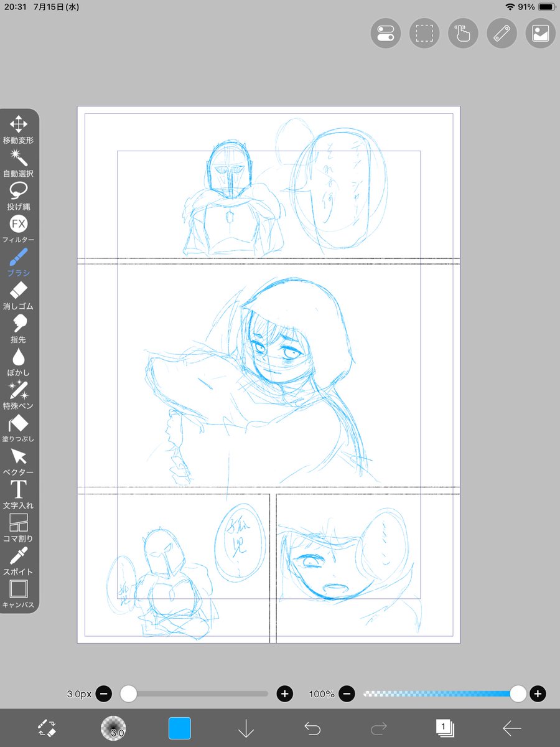Select the スポイト eyedropper tool
The image size is (560, 747).
click(x=19, y=561)
